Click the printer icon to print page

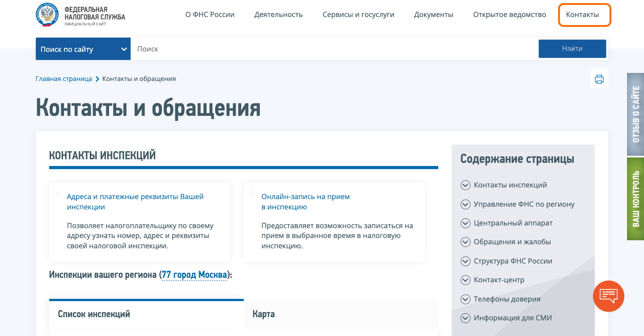(x=599, y=79)
